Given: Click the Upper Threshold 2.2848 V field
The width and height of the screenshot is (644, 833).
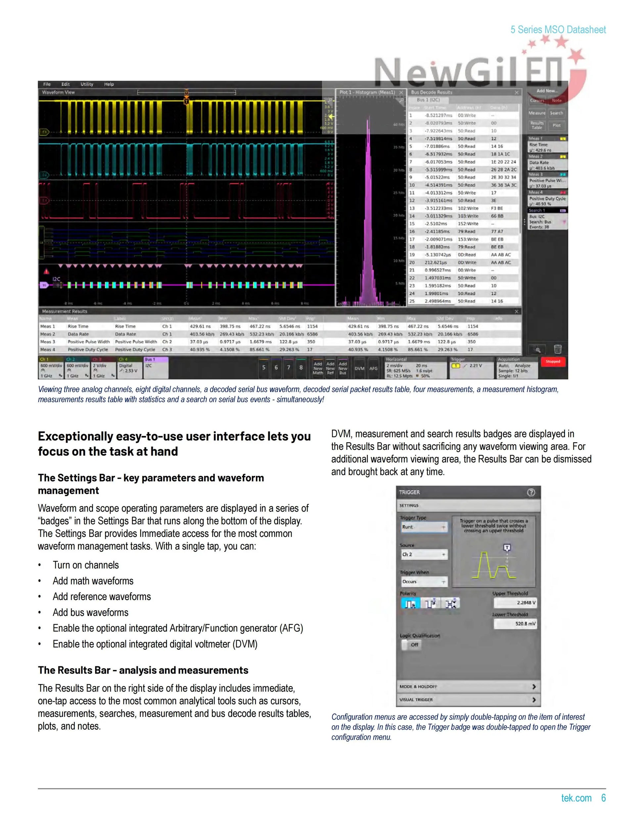Looking at the screenshot, I should pos(515,603).
